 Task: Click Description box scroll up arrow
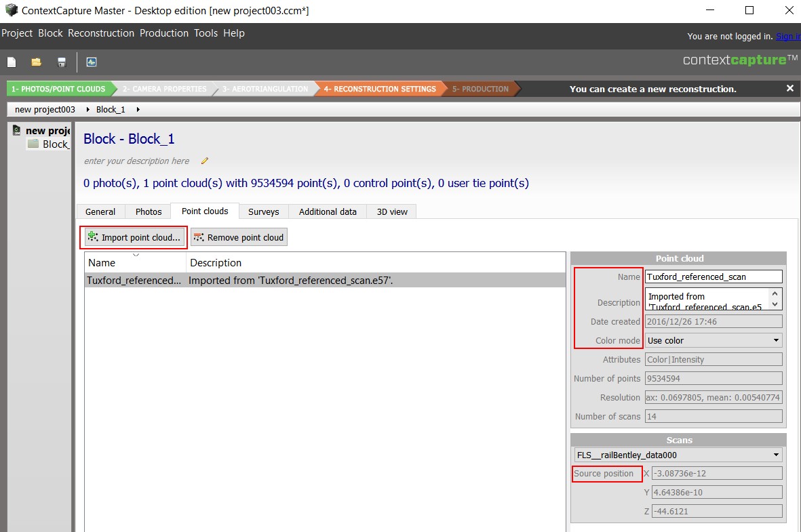tap(775, 293)
